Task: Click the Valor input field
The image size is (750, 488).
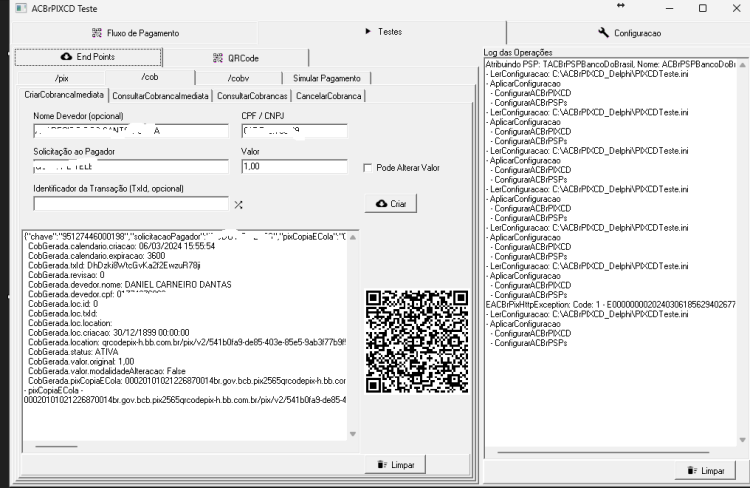Action: click(294, 166)
